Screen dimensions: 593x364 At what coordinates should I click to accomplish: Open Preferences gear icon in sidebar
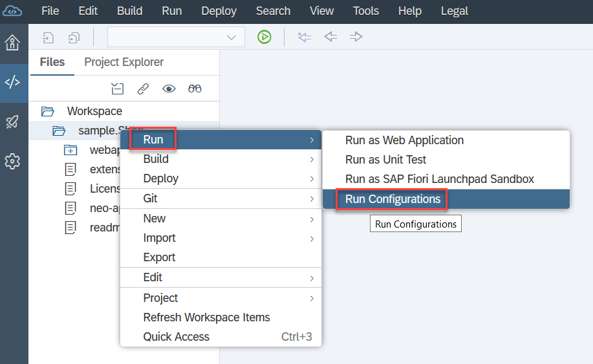(12, 162)
